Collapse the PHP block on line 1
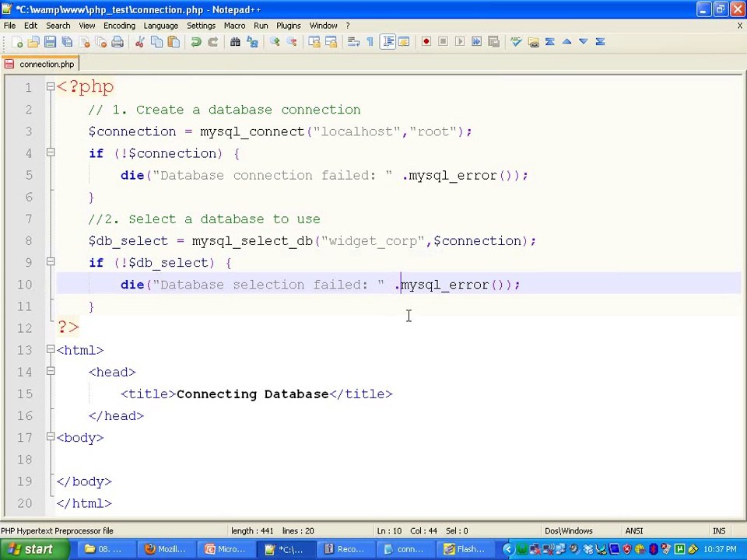 tap(51, 86)
